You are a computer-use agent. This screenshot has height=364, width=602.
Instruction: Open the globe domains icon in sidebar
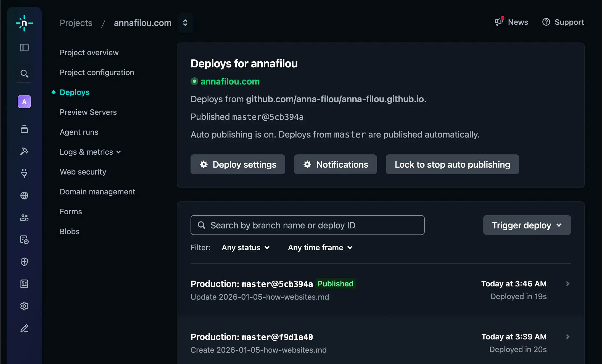(x=24, y=196)
